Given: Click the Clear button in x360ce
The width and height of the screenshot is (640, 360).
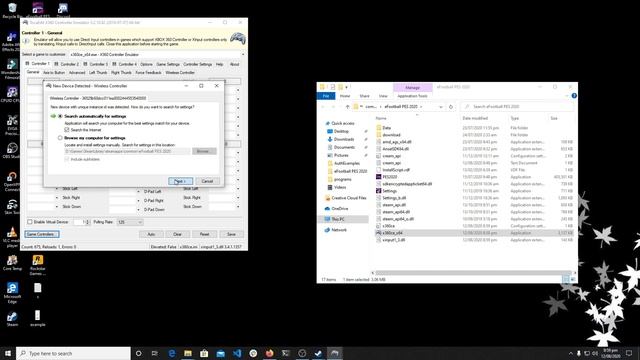Looking at the screenshot, I should [178, 234].
